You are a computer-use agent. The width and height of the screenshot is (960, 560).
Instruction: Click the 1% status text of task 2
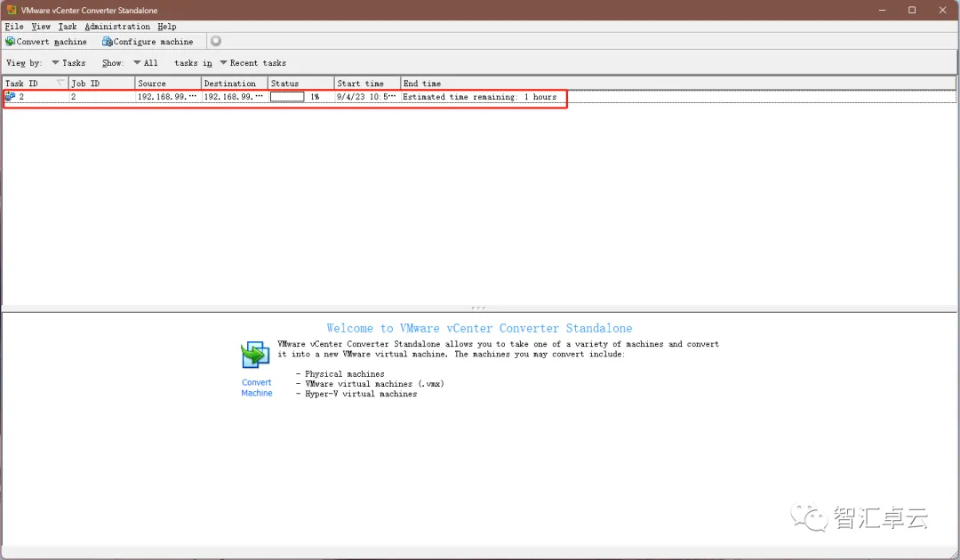point(315,97)
